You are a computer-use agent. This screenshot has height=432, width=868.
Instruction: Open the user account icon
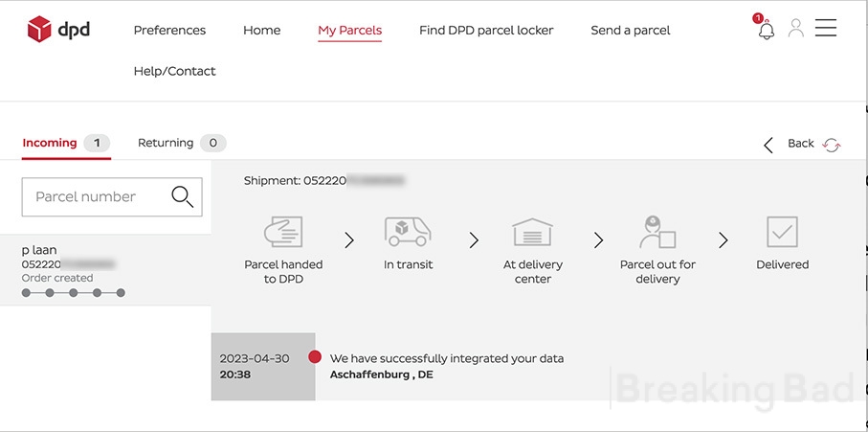point(796,28)
